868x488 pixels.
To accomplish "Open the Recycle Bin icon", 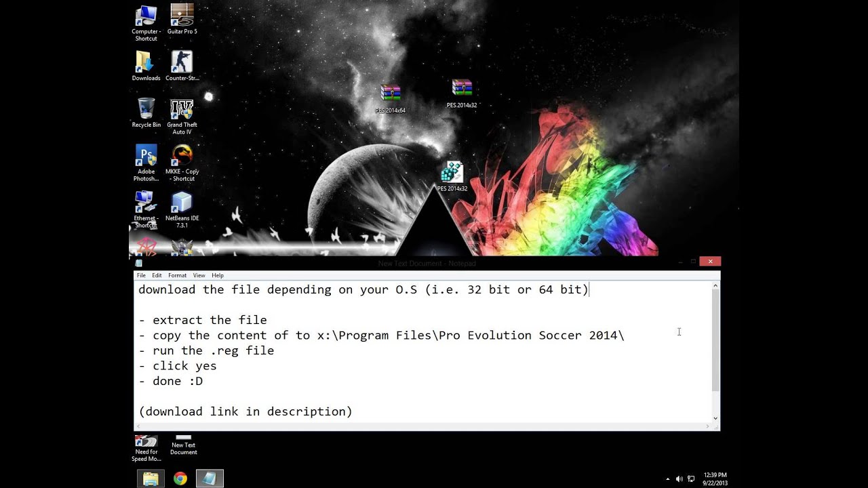I will (146, 113).
